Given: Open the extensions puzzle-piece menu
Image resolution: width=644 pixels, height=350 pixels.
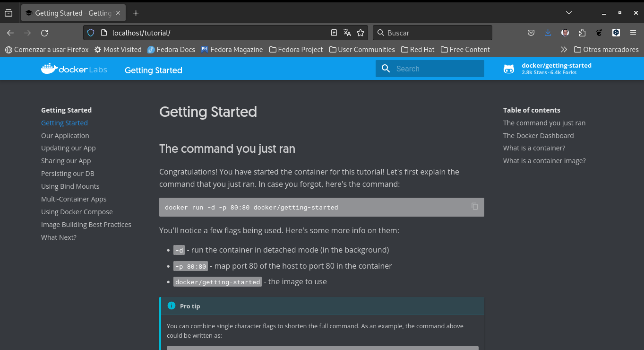Looking at the screenshot, I should click(x=582, y=33).
